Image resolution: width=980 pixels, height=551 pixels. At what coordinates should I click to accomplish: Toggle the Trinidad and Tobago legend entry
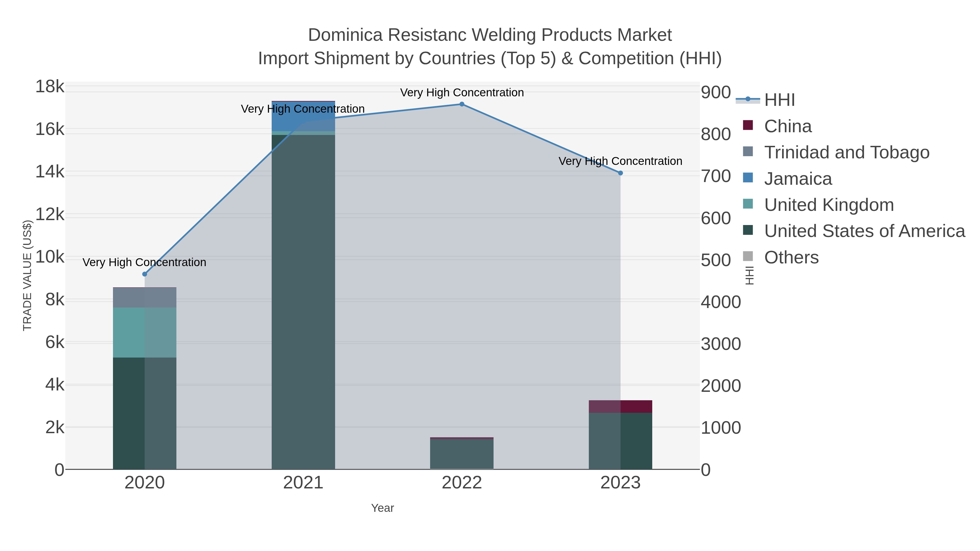[836, 152]
